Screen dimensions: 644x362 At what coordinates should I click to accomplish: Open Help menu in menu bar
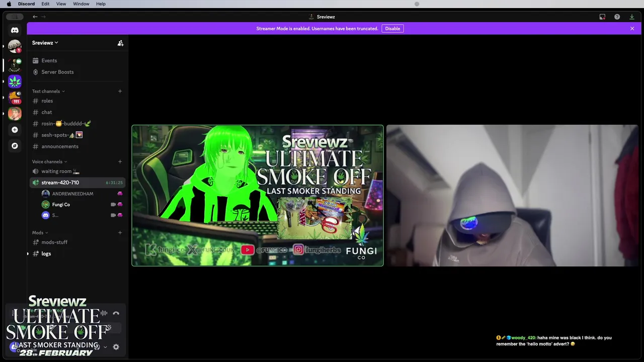[101, 4]
